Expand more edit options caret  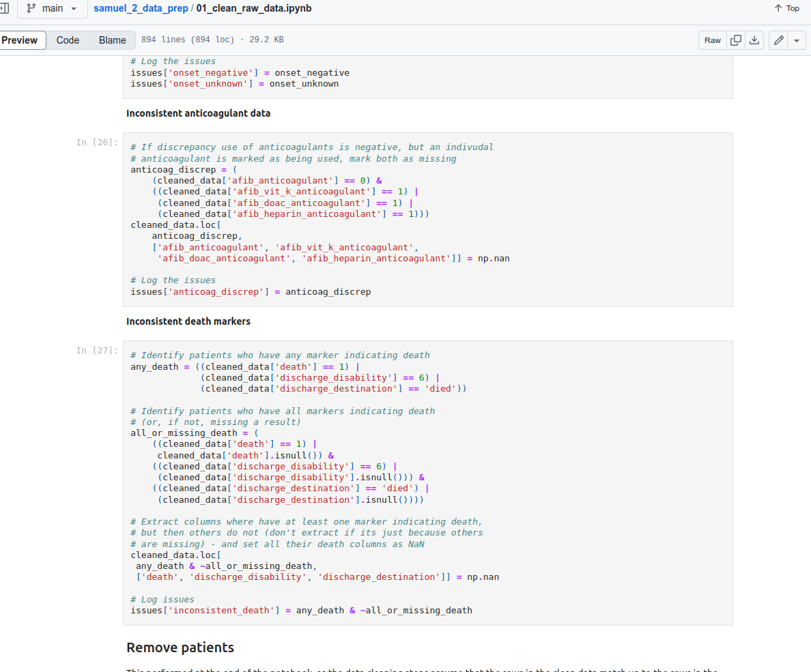point(797,40)
